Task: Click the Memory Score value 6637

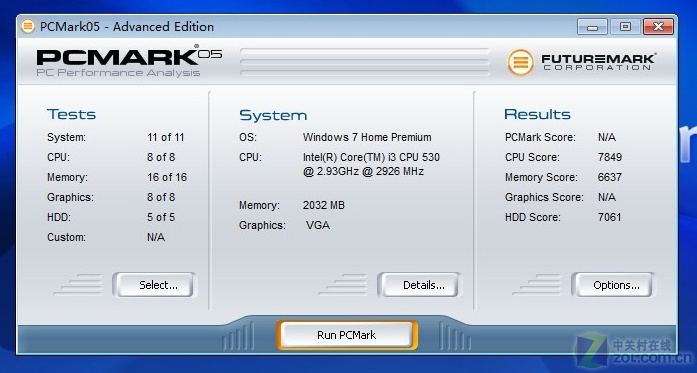Action: click(x=609, y=177)
